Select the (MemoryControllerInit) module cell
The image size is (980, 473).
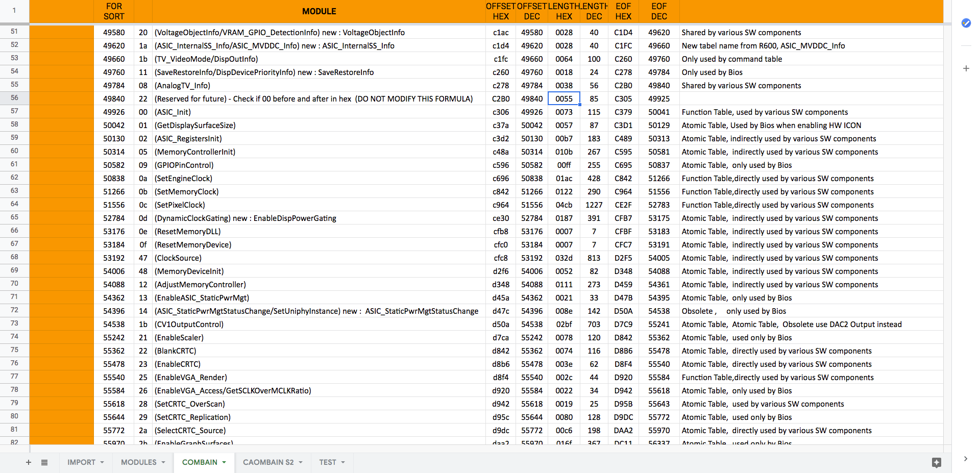(x=319, y=152)
